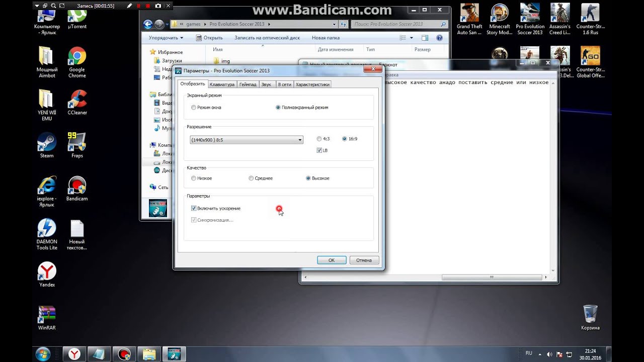Viewport: 644px width, 362px height.
Task: Open the view options dropdown arrow
Action: tap(411, 38)
